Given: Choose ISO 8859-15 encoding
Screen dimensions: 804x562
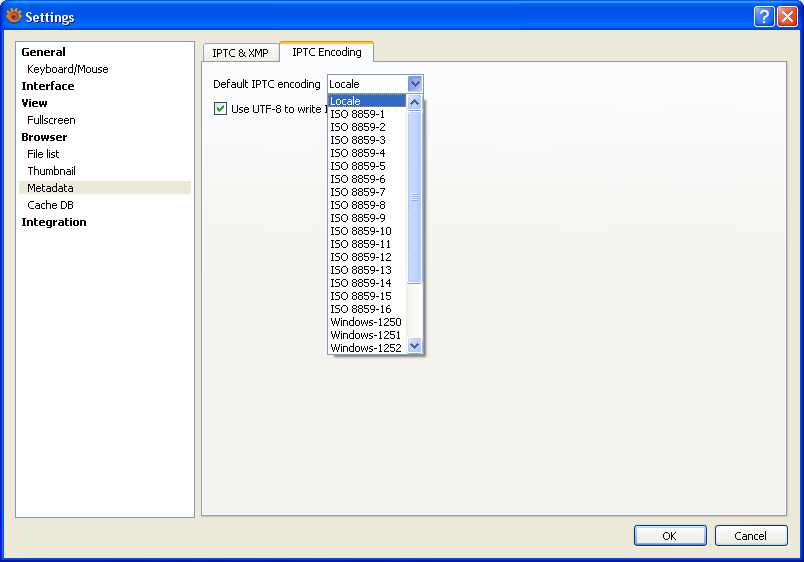Looking at the screenshot, I should pyautogui.click(x=367, y=296).
